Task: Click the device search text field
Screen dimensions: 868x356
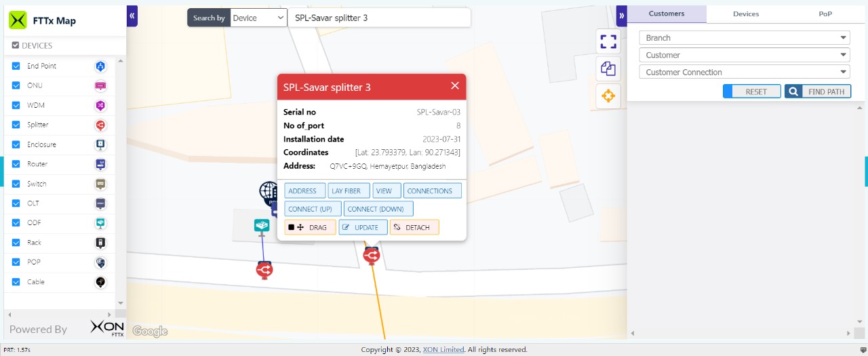Action: pos(378,18)
